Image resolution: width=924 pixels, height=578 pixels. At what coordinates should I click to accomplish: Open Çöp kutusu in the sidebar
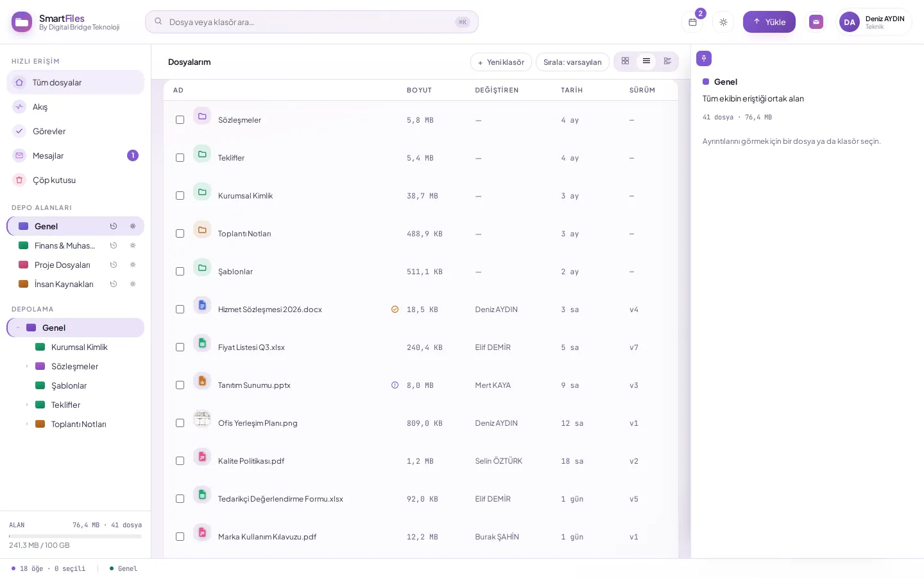(x=76, y=180)
